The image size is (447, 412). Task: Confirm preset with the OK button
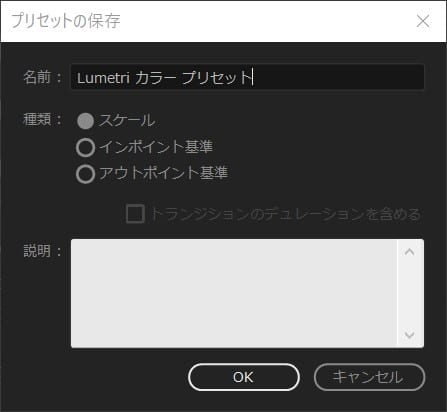(x=244, y=377)
